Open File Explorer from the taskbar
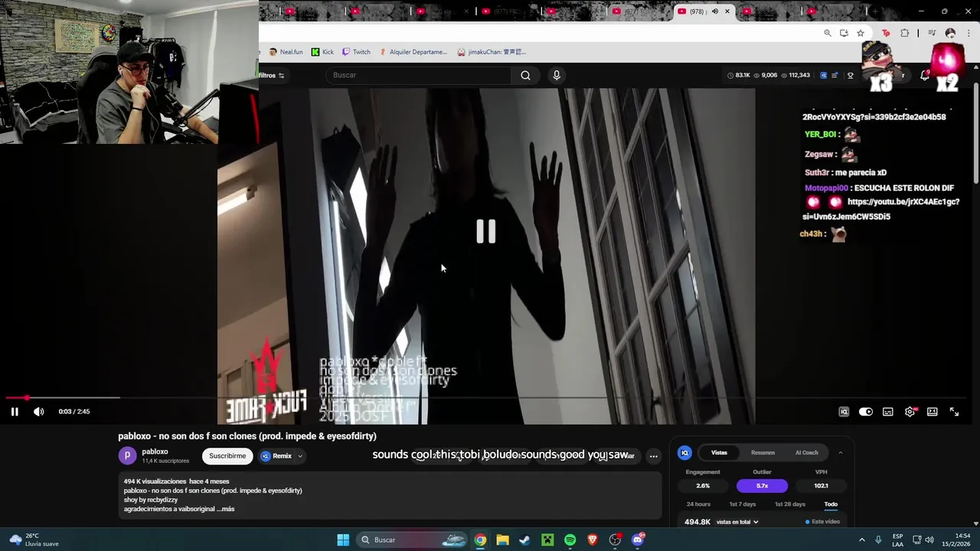The width and height of the screenshot is (980, 551). 502,540
